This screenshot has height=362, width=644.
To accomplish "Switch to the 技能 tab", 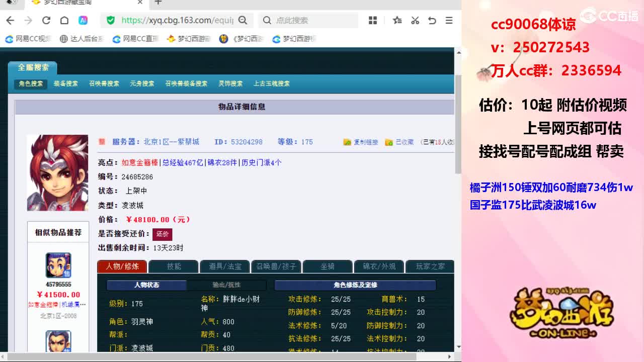I will (174, 266).
